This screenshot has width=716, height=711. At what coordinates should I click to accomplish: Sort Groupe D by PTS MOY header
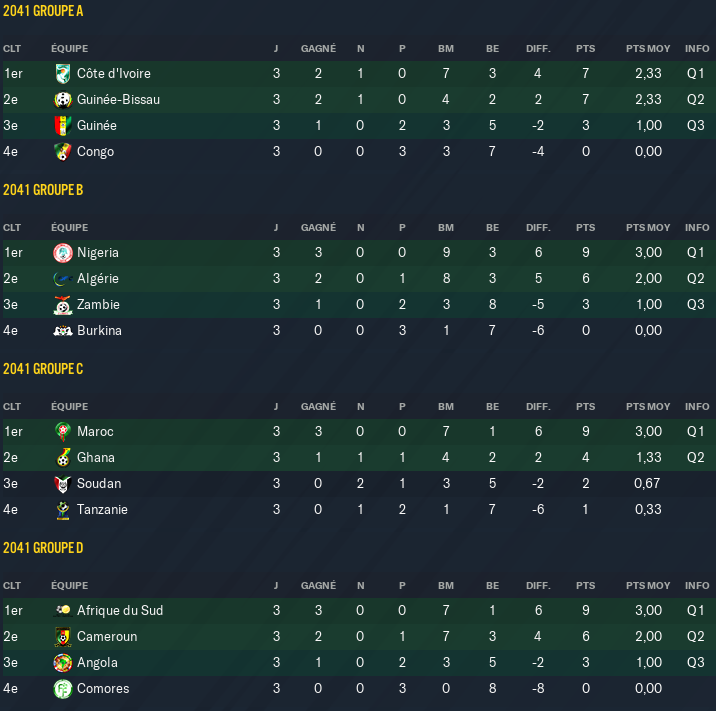click(x=648, y=585)
